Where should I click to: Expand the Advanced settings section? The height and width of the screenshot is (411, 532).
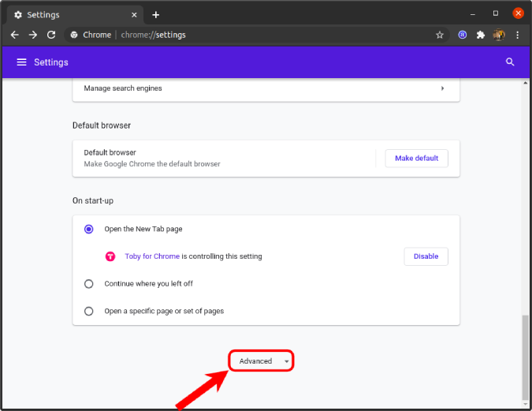pos(261,361)
